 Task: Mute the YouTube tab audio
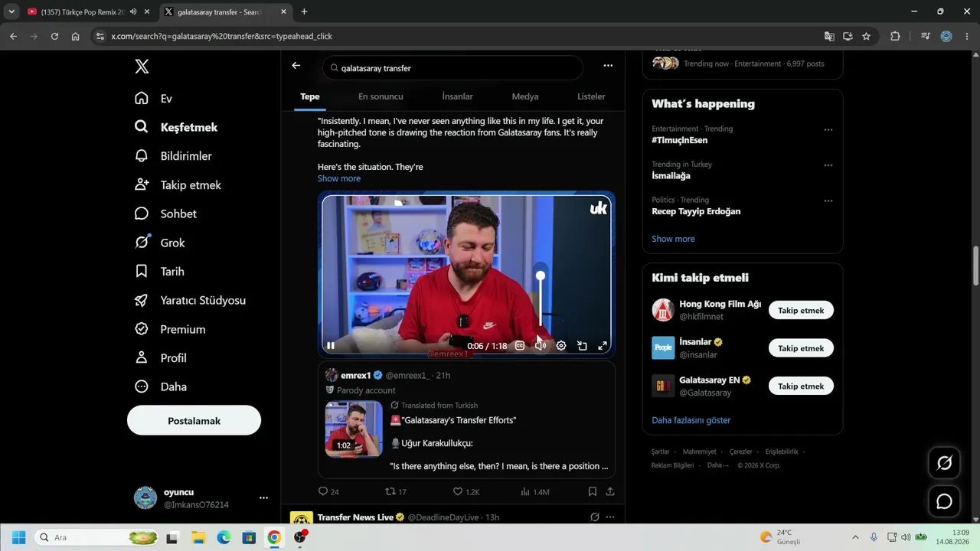tap(133, 12)
